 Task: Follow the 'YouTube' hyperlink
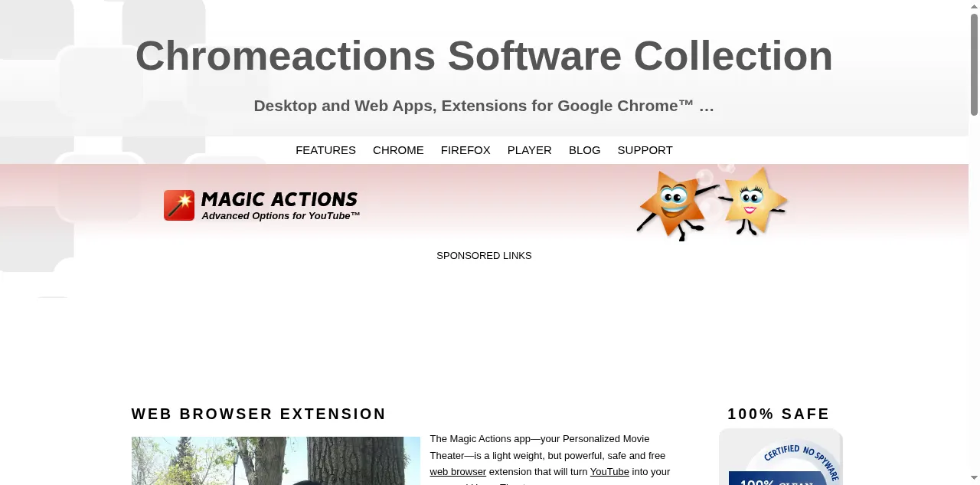point(609,472)
